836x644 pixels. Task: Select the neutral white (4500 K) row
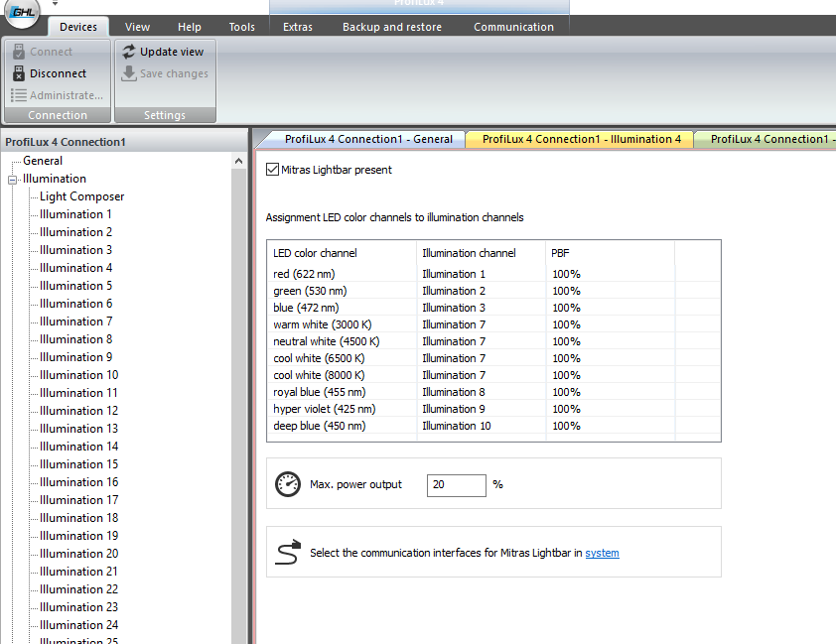coord(493,341)
